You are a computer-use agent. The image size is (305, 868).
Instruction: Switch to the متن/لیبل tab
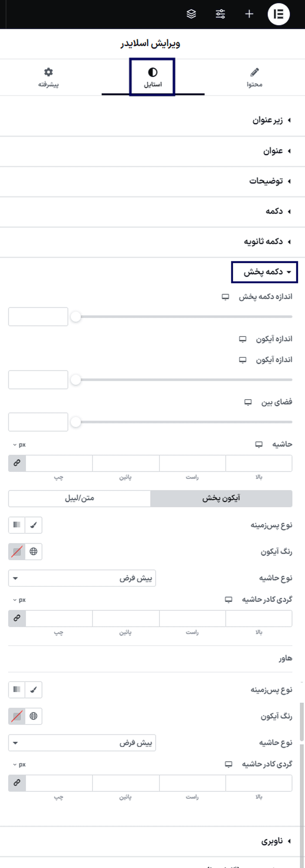79,498
